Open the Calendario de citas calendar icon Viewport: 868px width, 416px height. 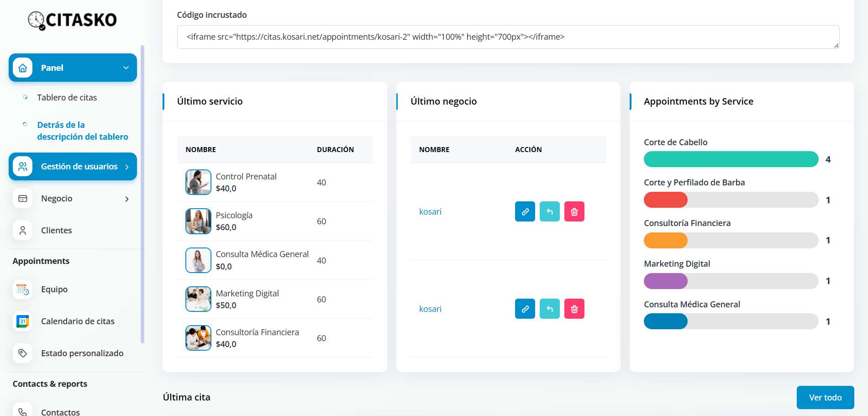[22, 321]
